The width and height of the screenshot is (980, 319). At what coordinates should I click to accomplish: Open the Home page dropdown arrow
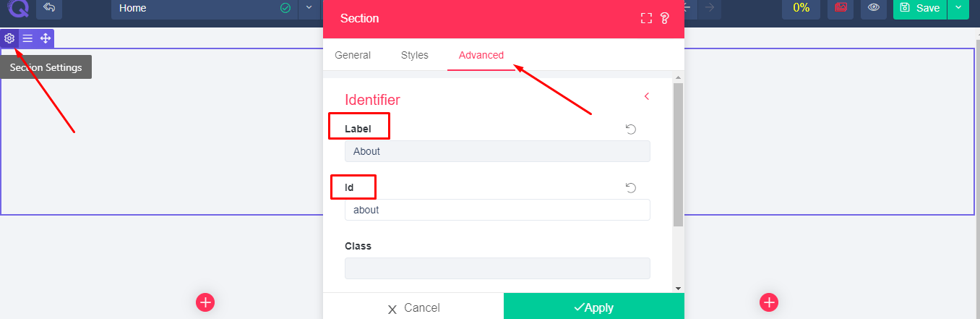point(309,8)
